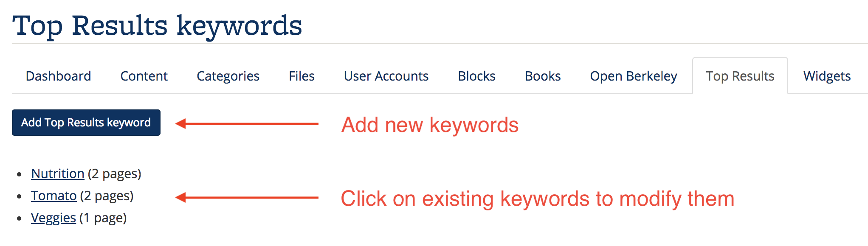Open the Dashboard tab
Screen dimensions: 868x246
pyautogui.click(x=58, y=76)
